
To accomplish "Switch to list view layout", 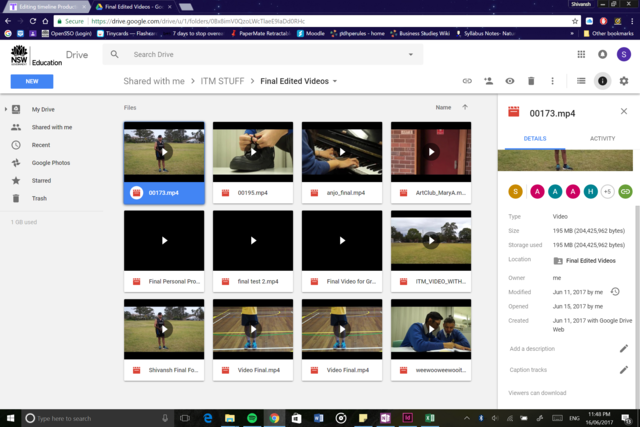I will point(581,81).
